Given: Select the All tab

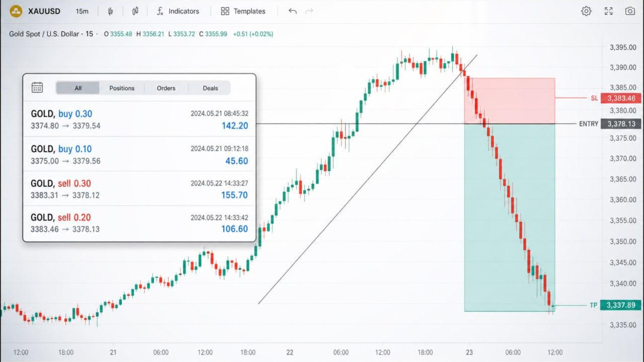Looking at the screenshot, I should click(x=78, y=88).
